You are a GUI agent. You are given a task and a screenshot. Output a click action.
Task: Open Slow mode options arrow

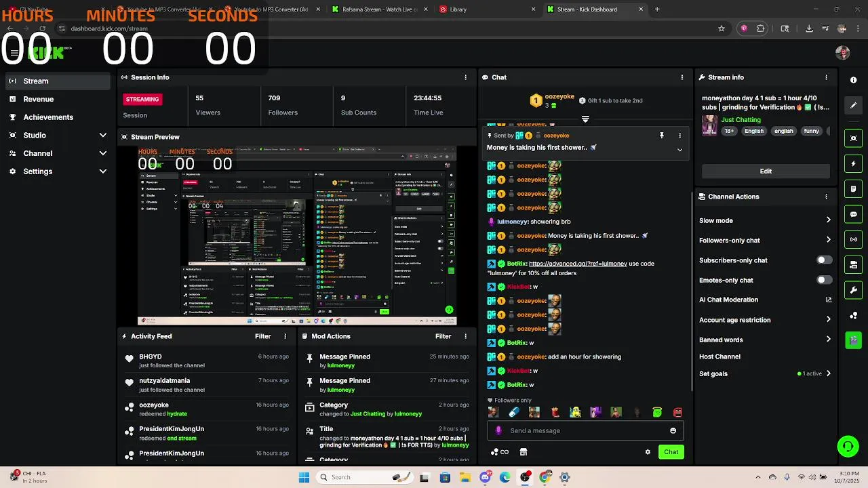[x=828, y=220]
